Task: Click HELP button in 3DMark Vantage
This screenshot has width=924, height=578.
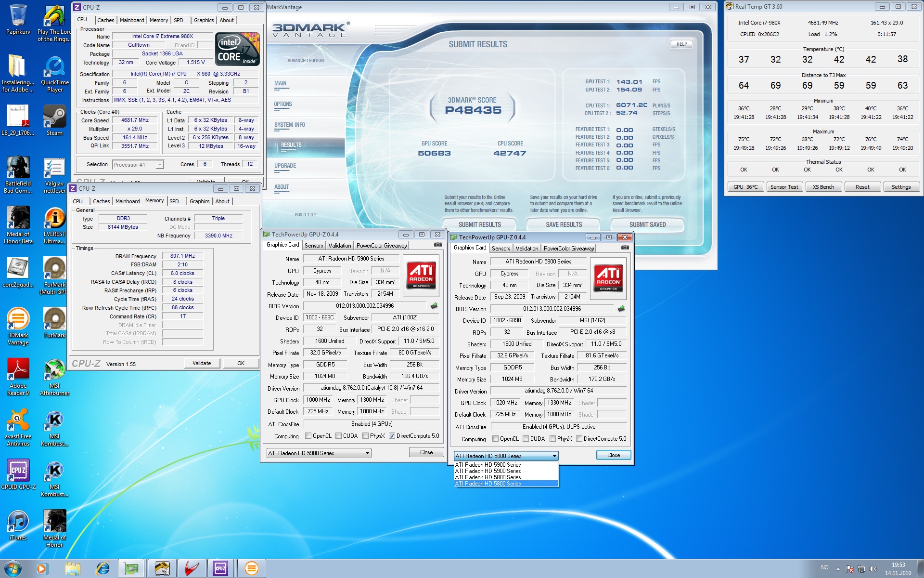Action: click(x=681, y=44)
